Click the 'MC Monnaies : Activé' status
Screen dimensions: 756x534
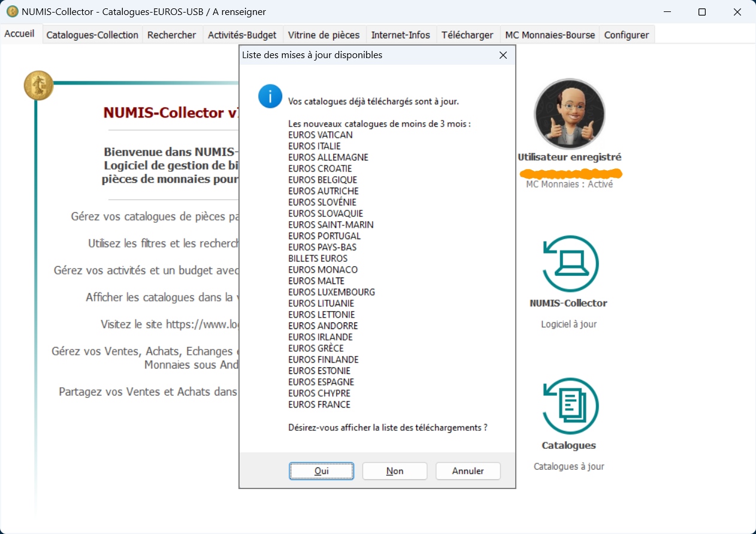tap(569, 185)
